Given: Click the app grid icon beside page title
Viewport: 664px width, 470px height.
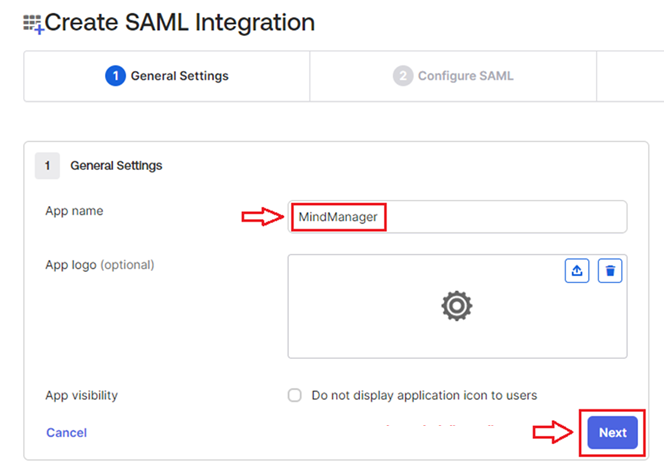Looking at the screenshot, I should coord(33,24).
